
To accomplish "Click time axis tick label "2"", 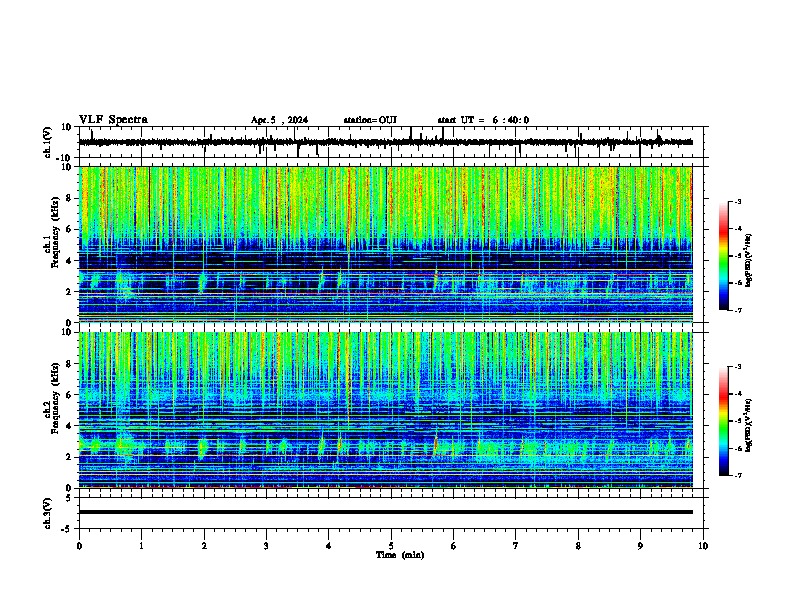I will pos(204,546).
